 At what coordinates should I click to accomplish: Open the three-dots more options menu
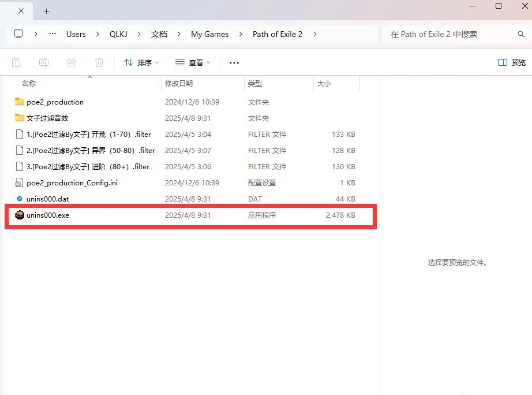pos(234,62)
